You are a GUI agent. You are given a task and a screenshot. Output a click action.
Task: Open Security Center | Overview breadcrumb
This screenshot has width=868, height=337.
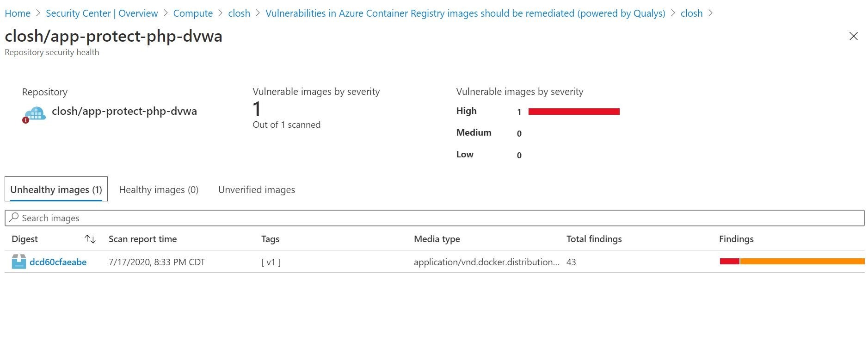tap(102, 13)
